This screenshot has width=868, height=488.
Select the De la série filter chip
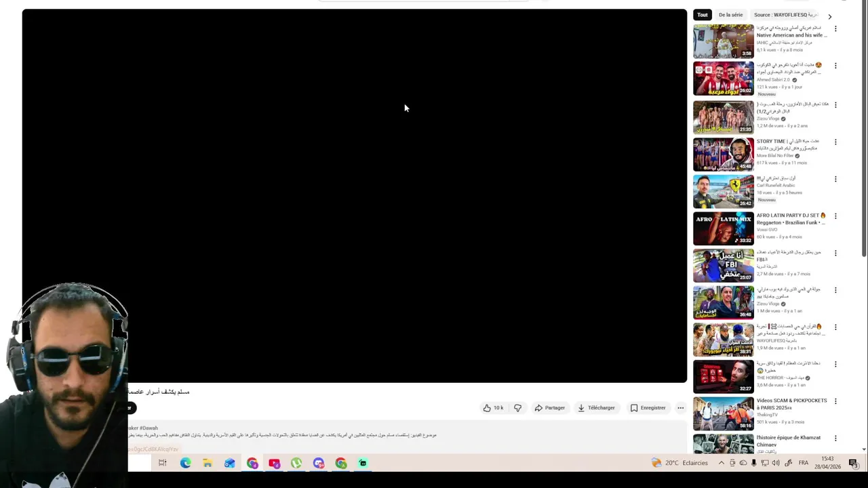tap(731, 15)
